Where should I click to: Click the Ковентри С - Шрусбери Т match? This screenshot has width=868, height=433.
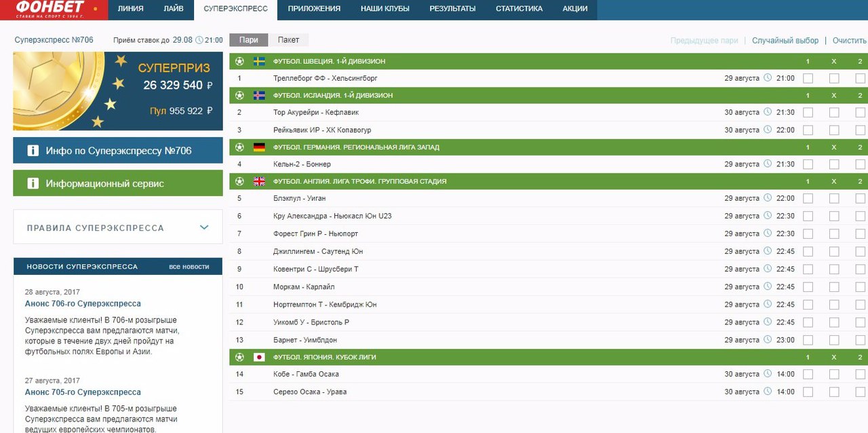point(316,269)
